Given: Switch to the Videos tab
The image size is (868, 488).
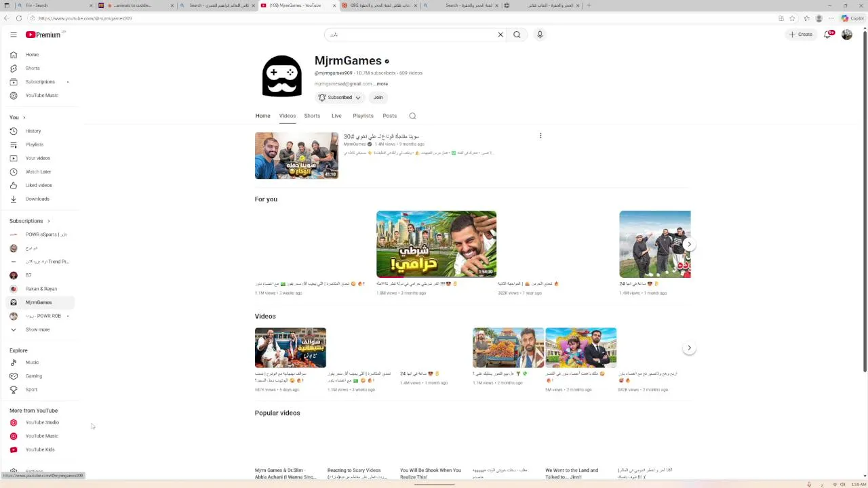Looking at the screenshot, I should [288, 116].
